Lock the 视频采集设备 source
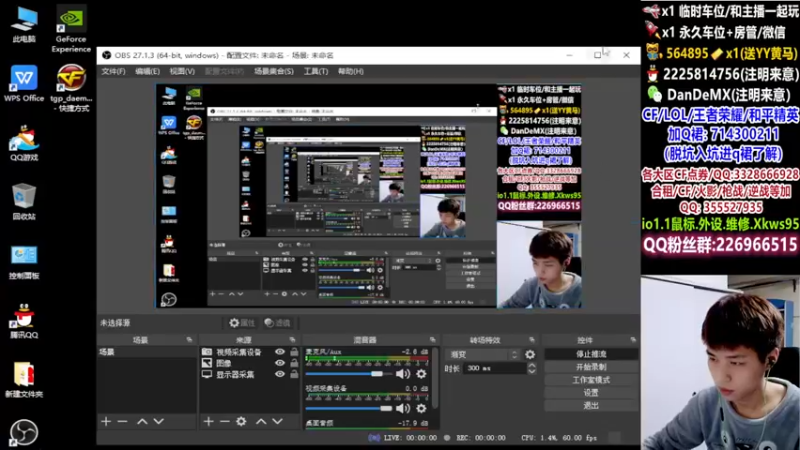Viewport: 800px width, 450px height. (294, 352)
